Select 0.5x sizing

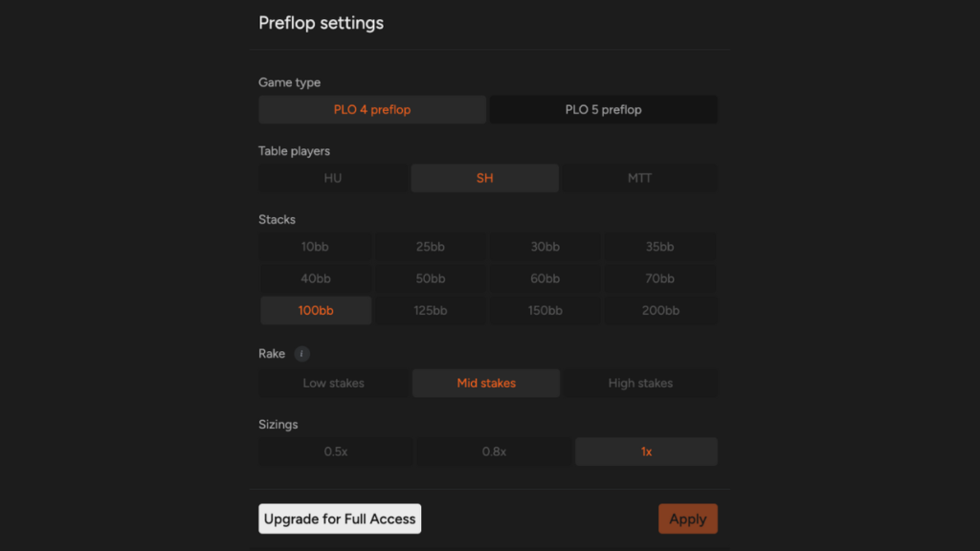pyautogui.click(x=336, y=452)
